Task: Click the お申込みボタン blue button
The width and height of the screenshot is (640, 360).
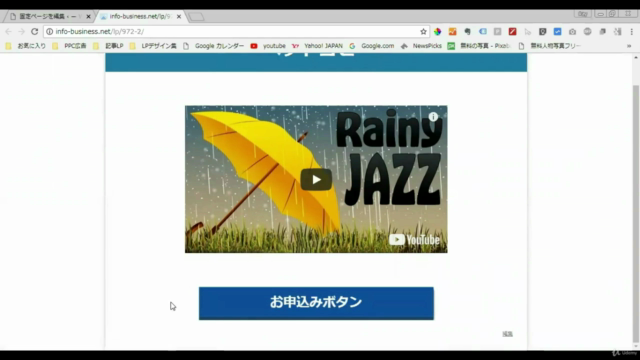Action: tap(316, 303)
